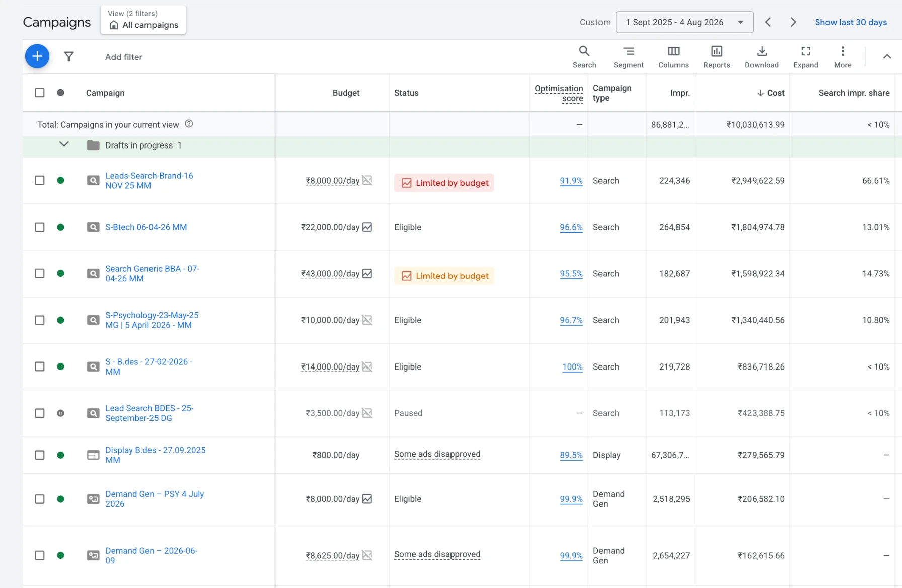
Task: Open the 96.6% optimisation score link
Action: [x=571, y=227]
